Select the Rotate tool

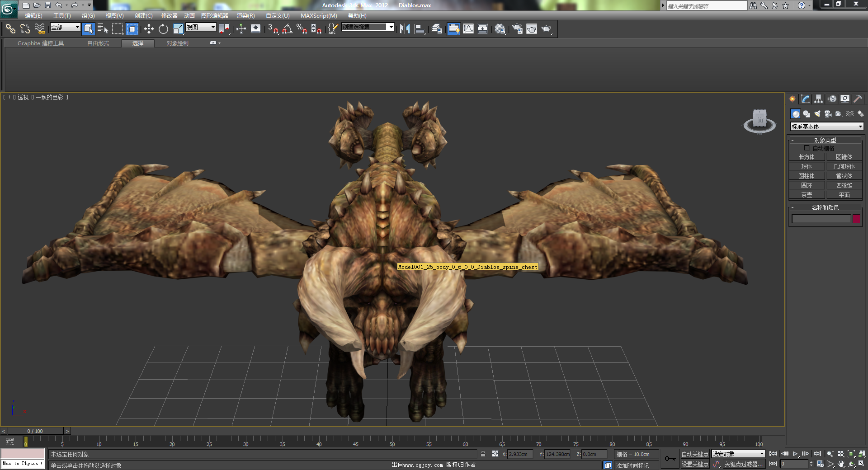tap(163, 29)
